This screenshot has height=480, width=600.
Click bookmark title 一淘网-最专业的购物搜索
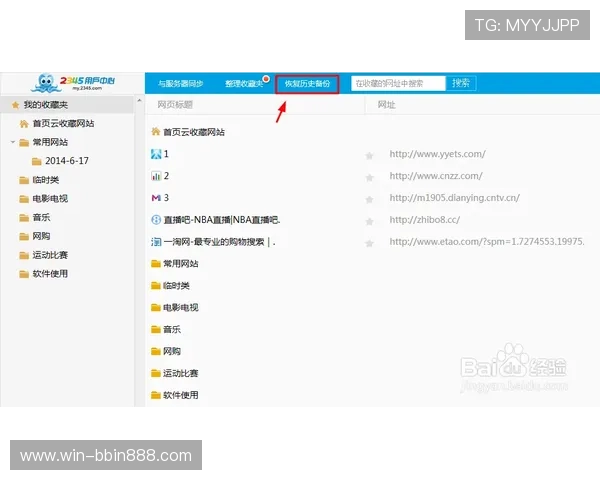tap(219, 242)
